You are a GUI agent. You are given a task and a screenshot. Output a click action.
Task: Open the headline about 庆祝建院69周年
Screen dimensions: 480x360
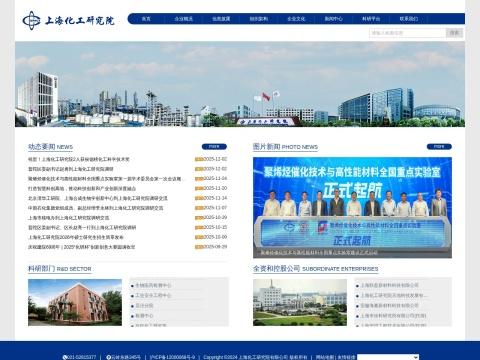pyautogui.click(x=82, y=247)
